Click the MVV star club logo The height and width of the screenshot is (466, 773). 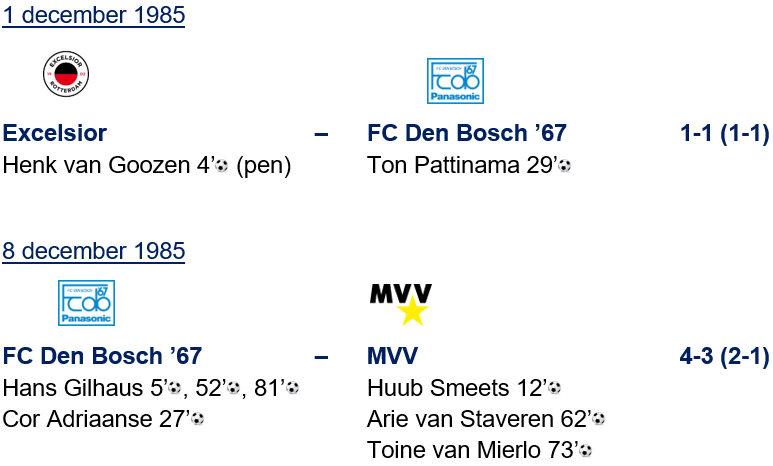point(401,304)
